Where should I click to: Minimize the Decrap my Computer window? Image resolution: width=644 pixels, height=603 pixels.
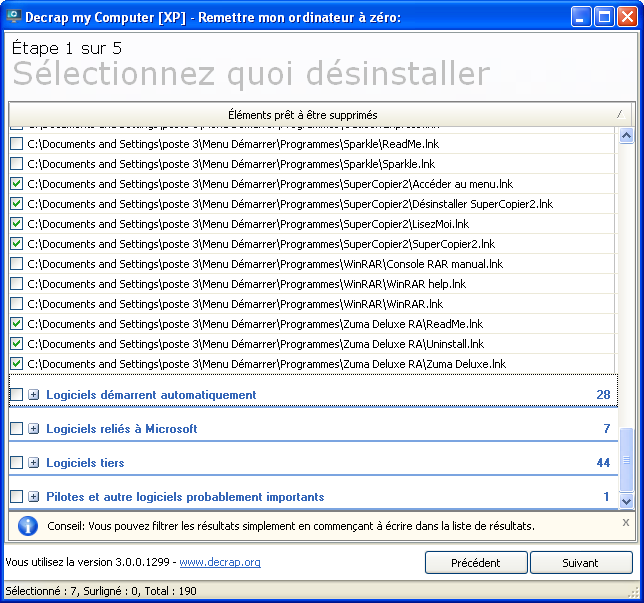[580, 17]
